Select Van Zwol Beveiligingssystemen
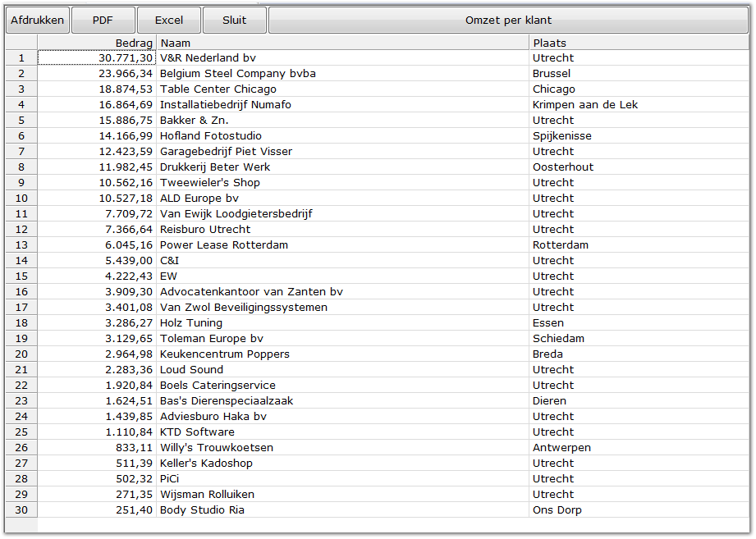Viewport: 756px width, 539px height. tap(343, 307)
